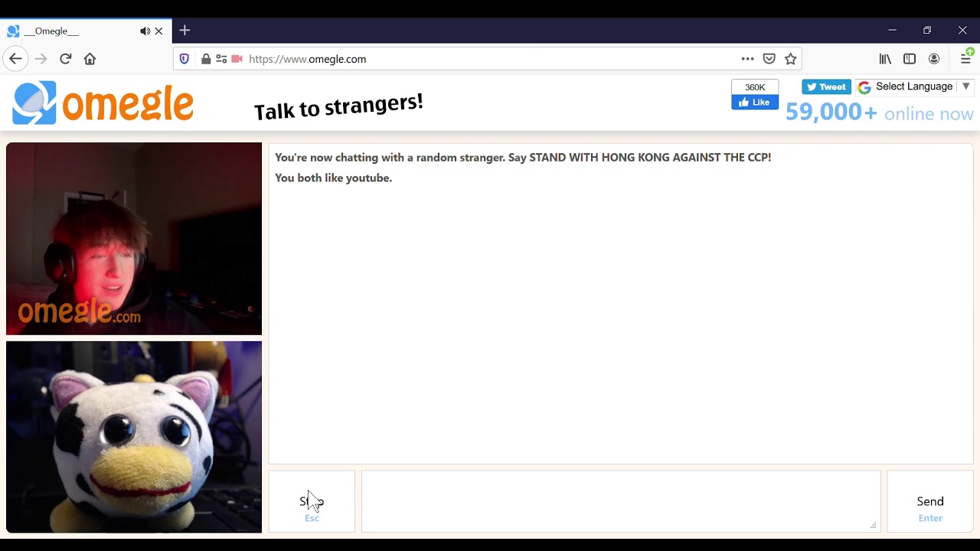Go back to previous page

(x=15, y=59)
